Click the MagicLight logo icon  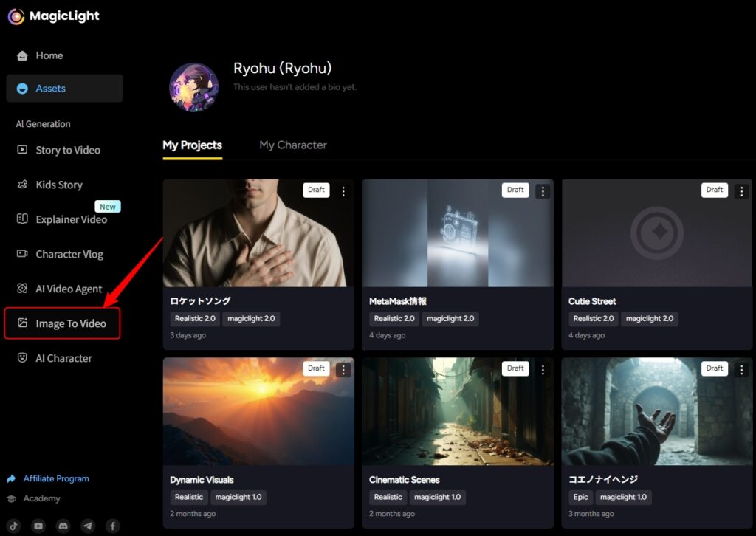coord(16,16)
